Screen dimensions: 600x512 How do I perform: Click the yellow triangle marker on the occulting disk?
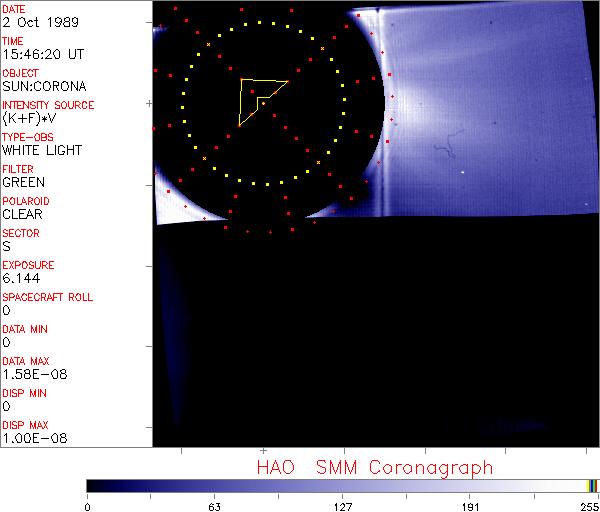coord(257,98)
